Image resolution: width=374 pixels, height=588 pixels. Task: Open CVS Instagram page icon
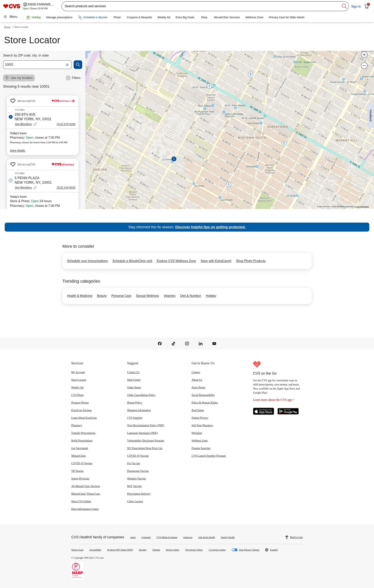click(187, 344)
